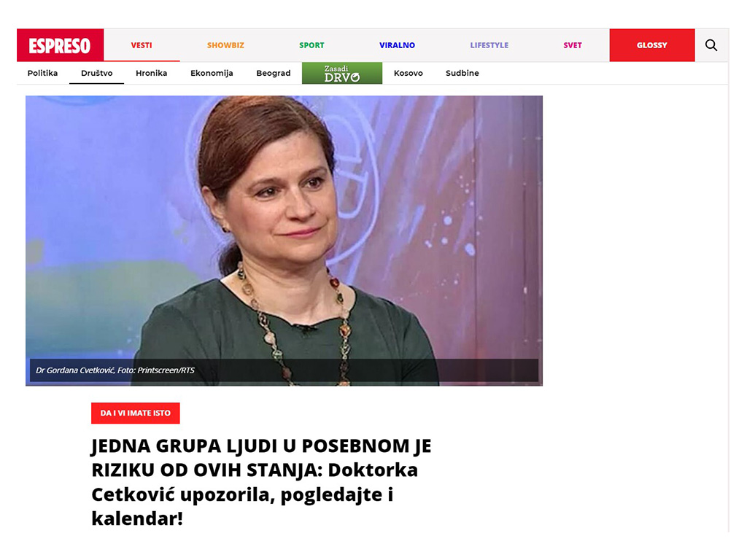Click the search magnifier icon
Screen dimensions: 747x560
click(x=711, y=45)
